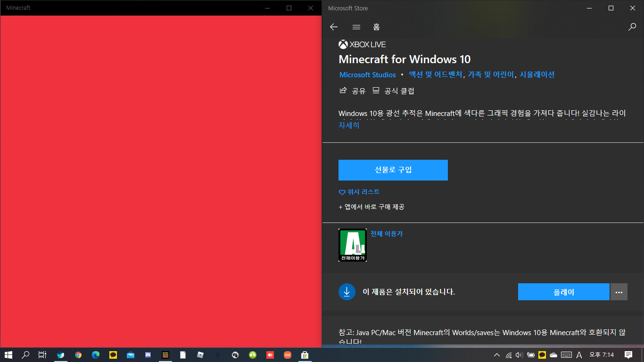The width and height of the screenshot is (644, 362).
Task: Maximize the Minecraft window
Action: click(x=289, y=8)
